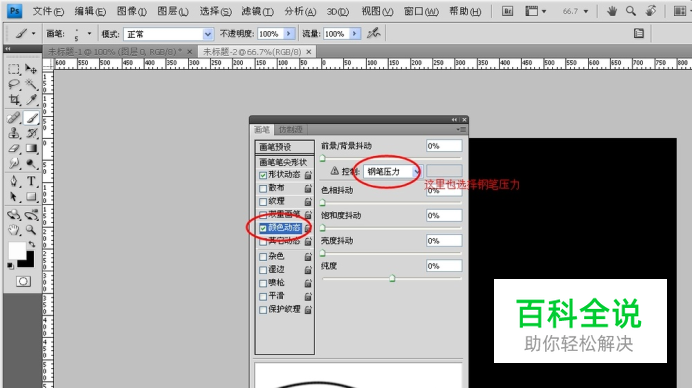Screen dimensions: 692x388
Task: Enable the 纹理 checkbox
Action: click(263, 202)
